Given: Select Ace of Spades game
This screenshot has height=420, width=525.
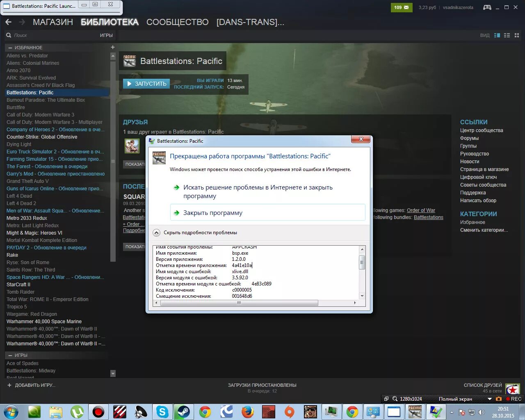Looking at the screenshot, I should pos(23,363).
